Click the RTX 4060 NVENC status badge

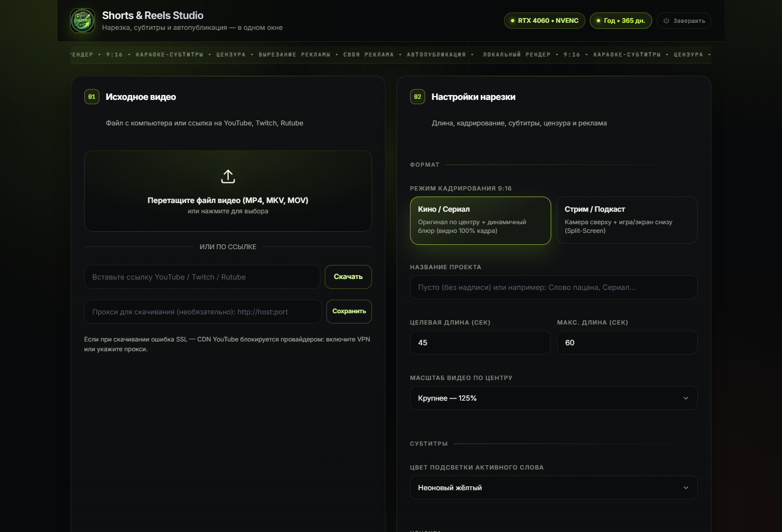[x=545, y=21]
